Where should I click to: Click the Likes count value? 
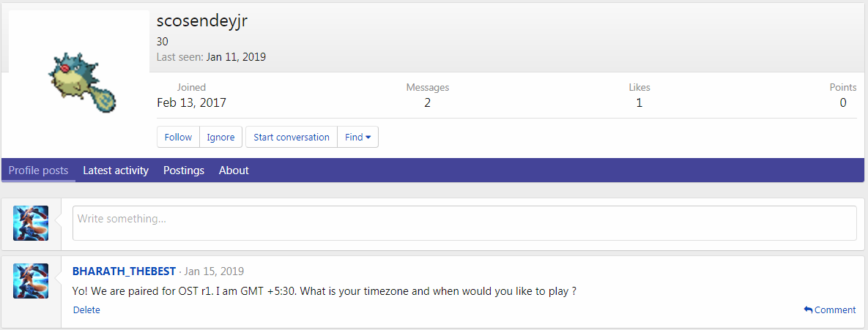coord(639,103)
